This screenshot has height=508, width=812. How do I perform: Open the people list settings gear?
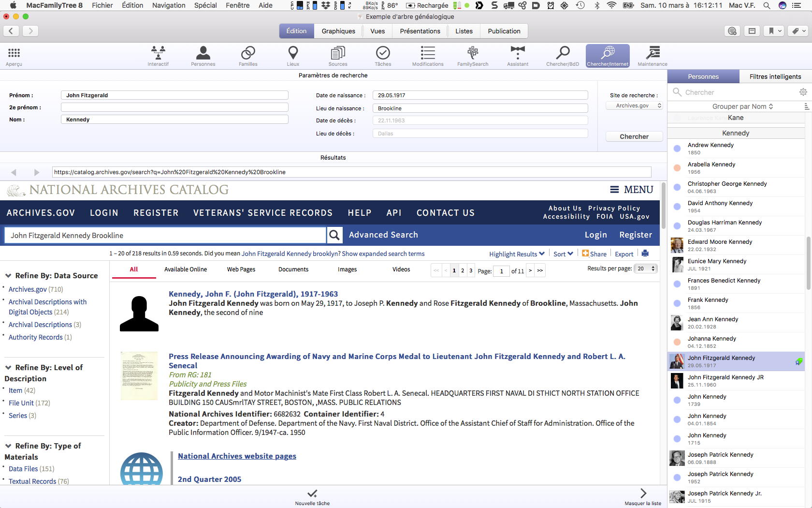[803, 92]
